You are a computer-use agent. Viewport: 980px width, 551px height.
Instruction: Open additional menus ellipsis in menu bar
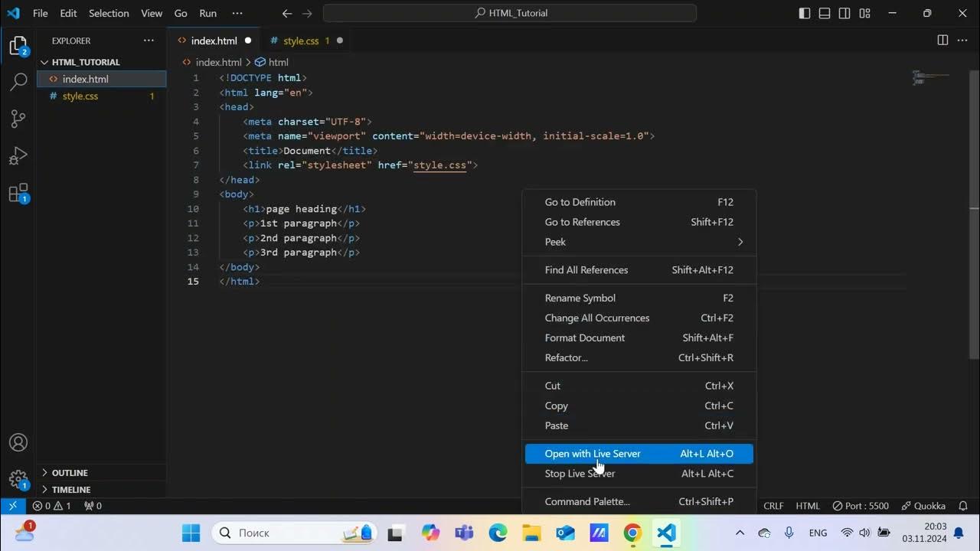(x=237, y=13)
